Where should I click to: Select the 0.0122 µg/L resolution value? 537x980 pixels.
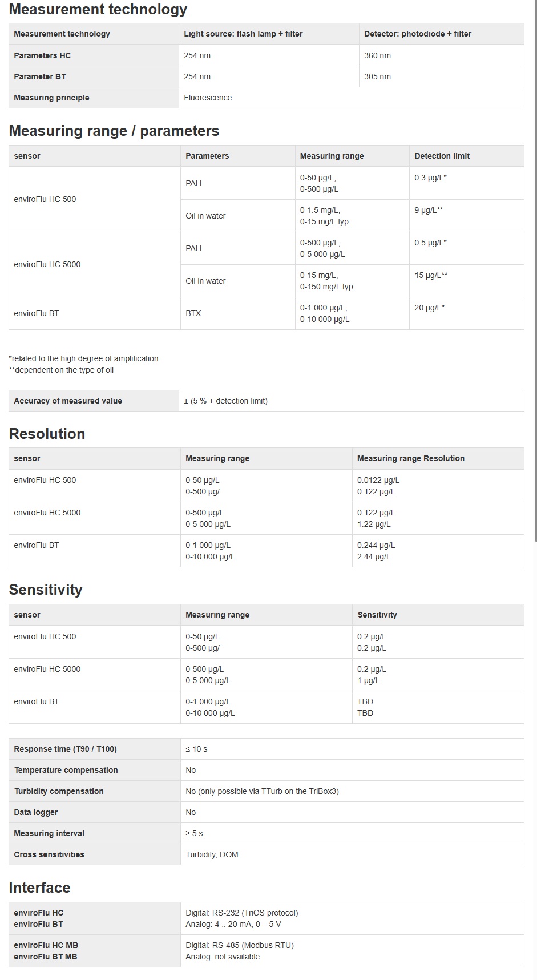378,480
